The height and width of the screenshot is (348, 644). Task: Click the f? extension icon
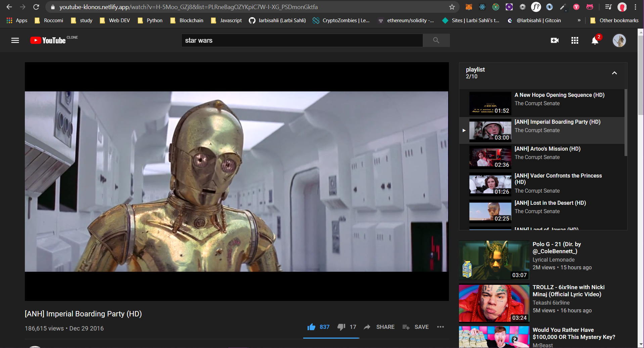point(536,7)
